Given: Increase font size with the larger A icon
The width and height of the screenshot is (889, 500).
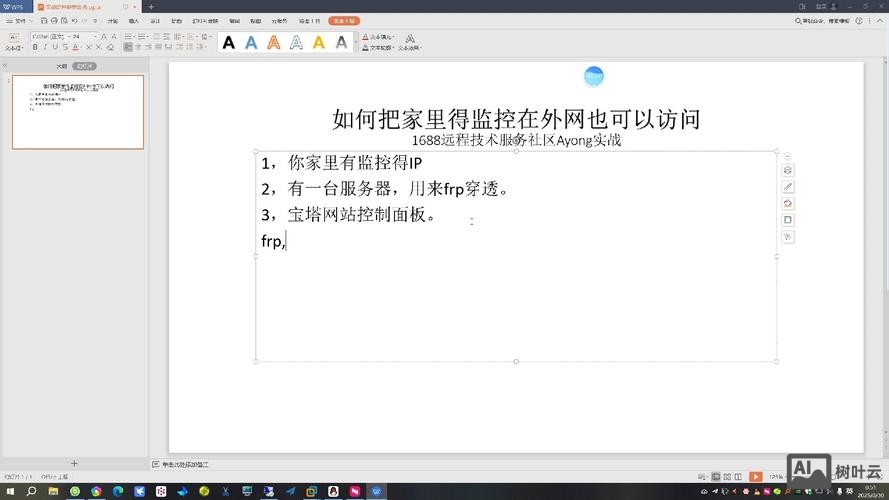Looking at the screenshot, I should point(104,36).
